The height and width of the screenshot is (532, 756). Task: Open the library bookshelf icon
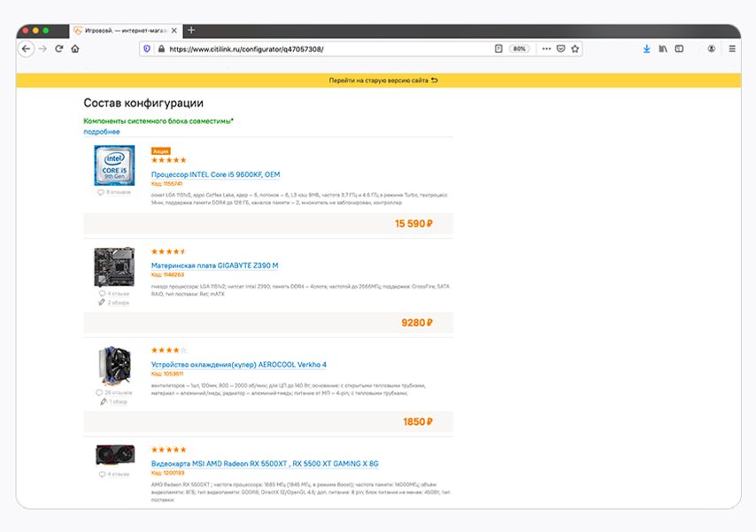click(663, 49)
